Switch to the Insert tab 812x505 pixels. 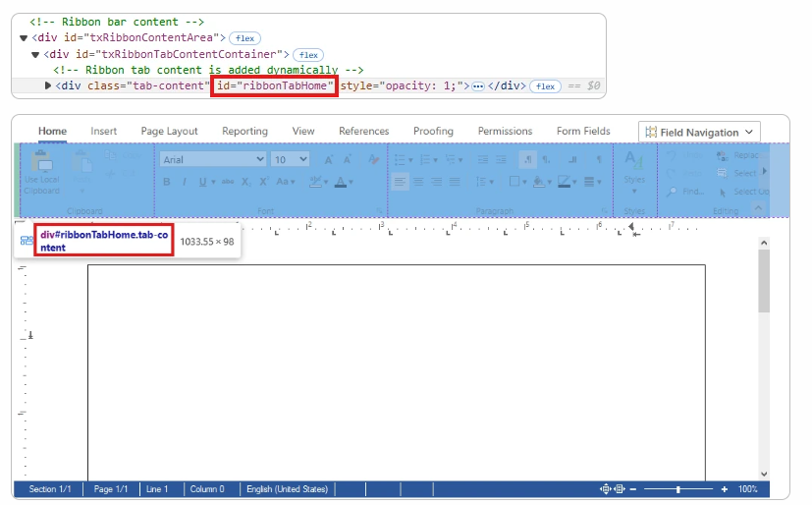point(103,131)
